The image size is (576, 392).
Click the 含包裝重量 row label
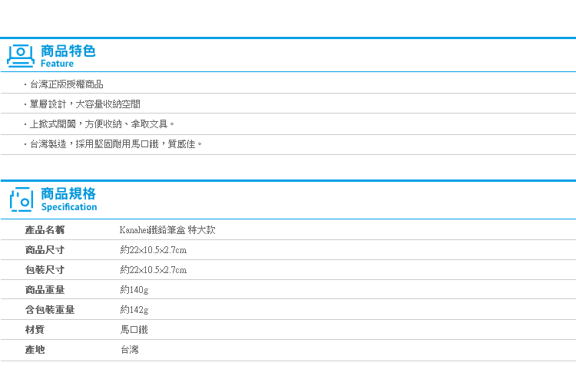(50, 310)
